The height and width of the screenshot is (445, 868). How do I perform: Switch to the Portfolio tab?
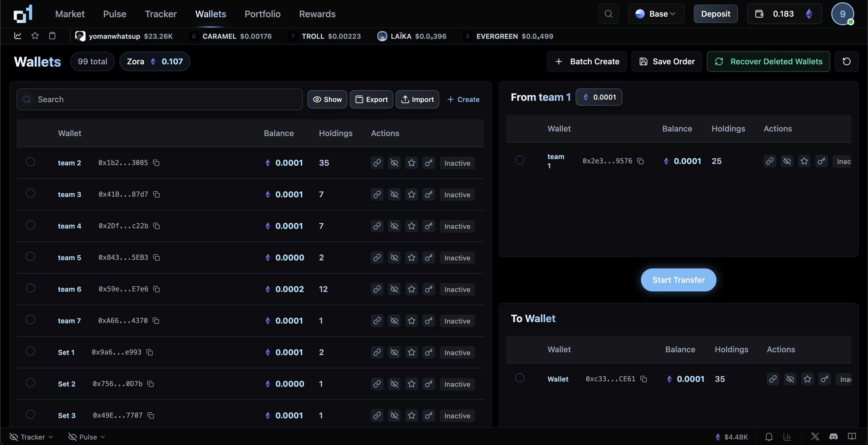pyautogui.click(x=262, y=14)
